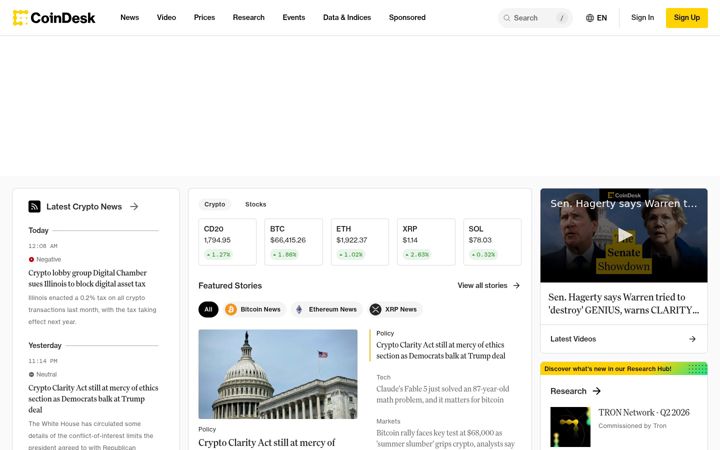Screen dimensions: 720x450
Task: Open TRON Network report thumbnail
Action: coord(570,427)
